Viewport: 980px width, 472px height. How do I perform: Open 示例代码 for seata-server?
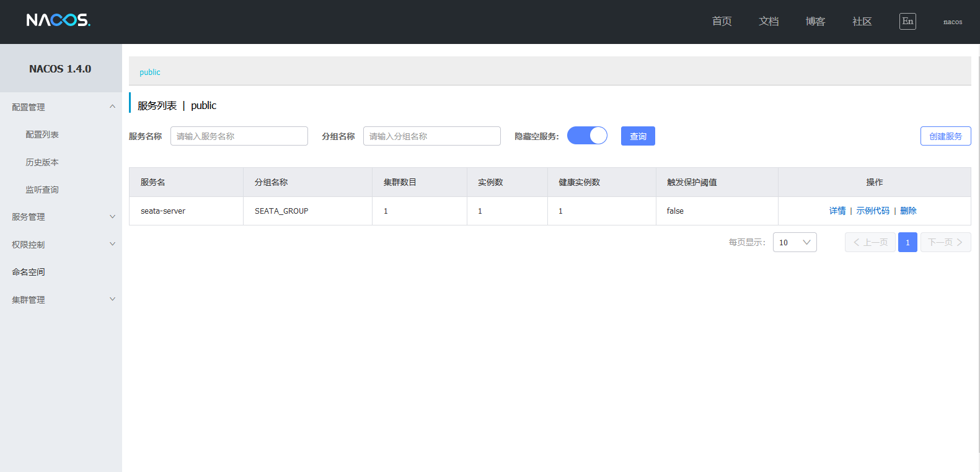click(x=873, y=211)
